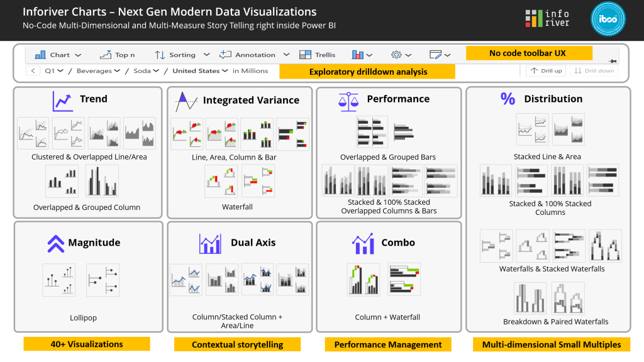
Task: Click the Top n toolbar button
Action: click(x=116, y=55)
